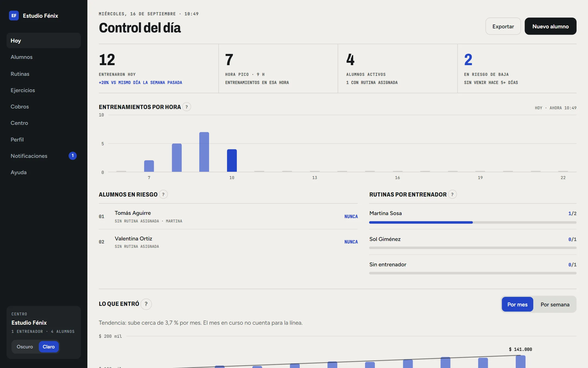
Task: Switch theme to Claro
Action: coord(49,347)
